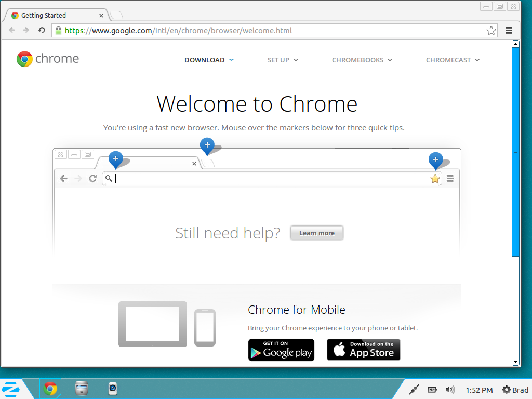532x399 pixels.
Task: Click the volume speaker tray icon
Action: click(x=450, y=390)
